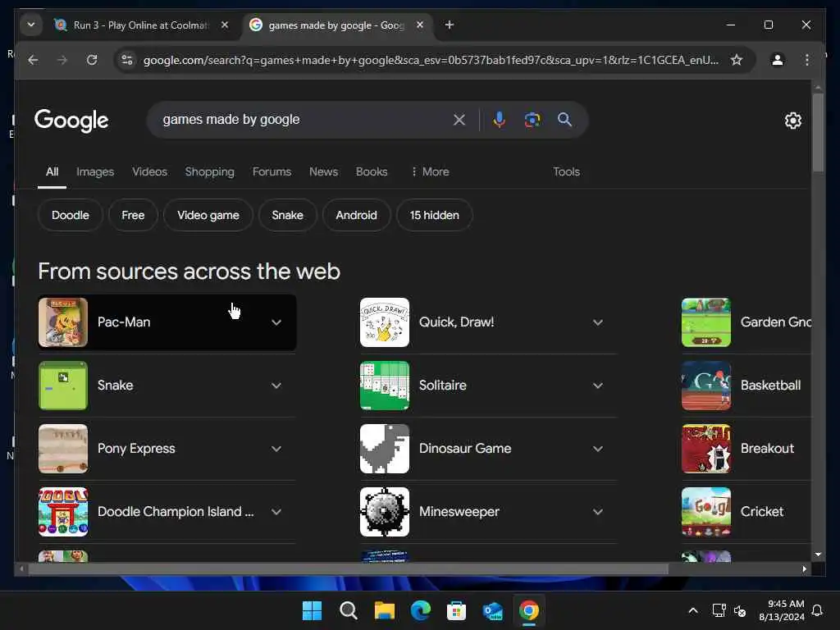Reload the current page
Screen dimensions: 840x630
click(92, 60)
